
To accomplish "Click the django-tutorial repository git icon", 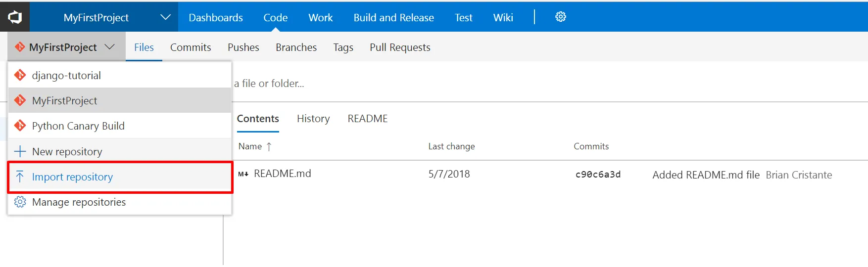I will [x=20, y=75].
